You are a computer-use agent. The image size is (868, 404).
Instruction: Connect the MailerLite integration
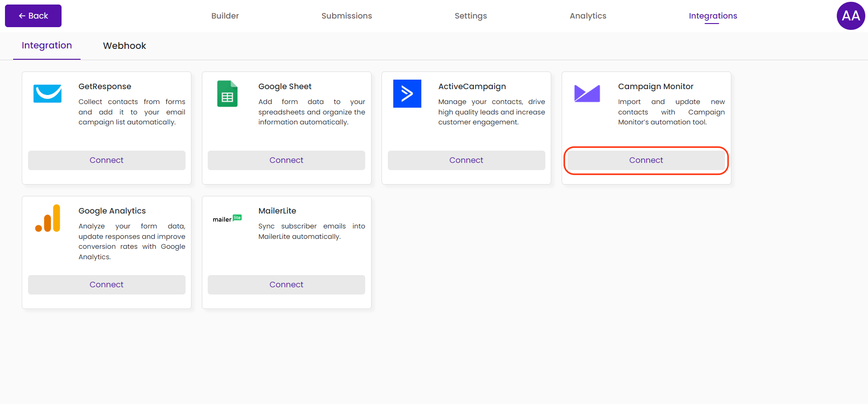pyautogui.click(x=286, y=285)
